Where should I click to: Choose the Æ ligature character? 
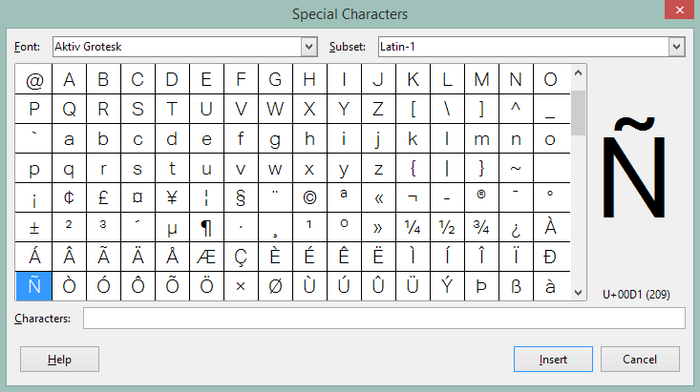pyautogui.click(x=206, y=257)
